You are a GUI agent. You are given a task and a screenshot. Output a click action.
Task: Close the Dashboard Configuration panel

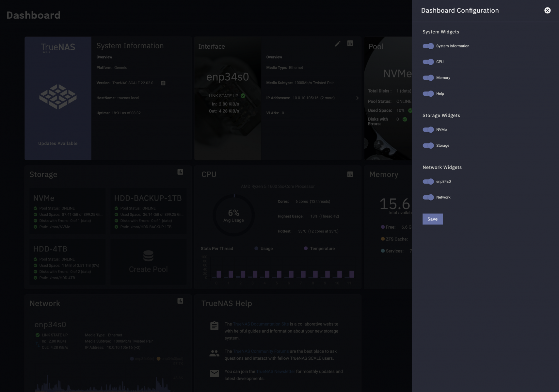pyautogui.click(x=547, y=10)
